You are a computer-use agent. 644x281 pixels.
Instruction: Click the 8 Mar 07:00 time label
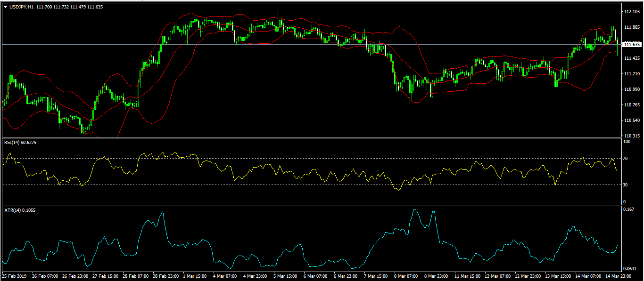[406, 276]
